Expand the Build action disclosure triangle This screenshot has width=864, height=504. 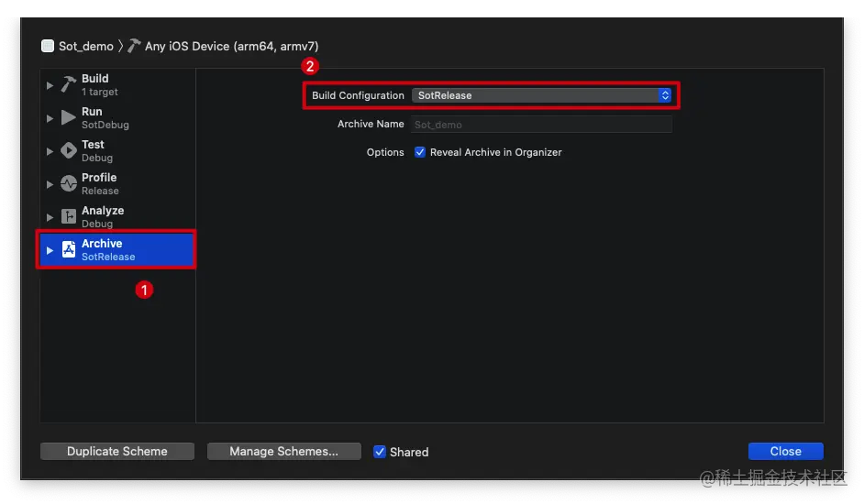tap(50, 85)
